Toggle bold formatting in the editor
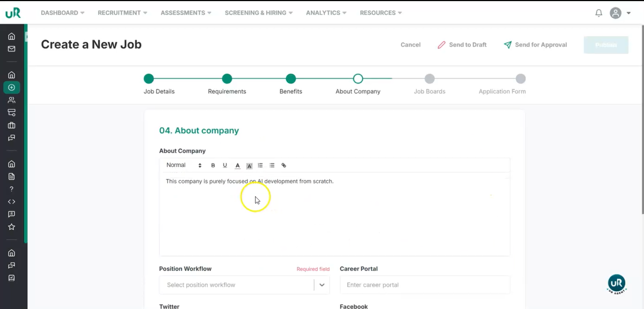644x309 pixels. pos(213,165)
